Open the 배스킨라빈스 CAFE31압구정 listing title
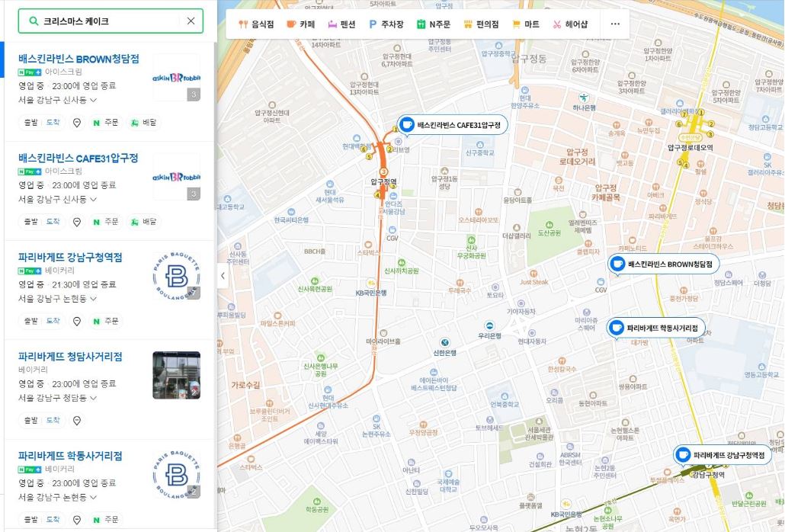Viewport: 785px width, 532px height. pos(78,158)
